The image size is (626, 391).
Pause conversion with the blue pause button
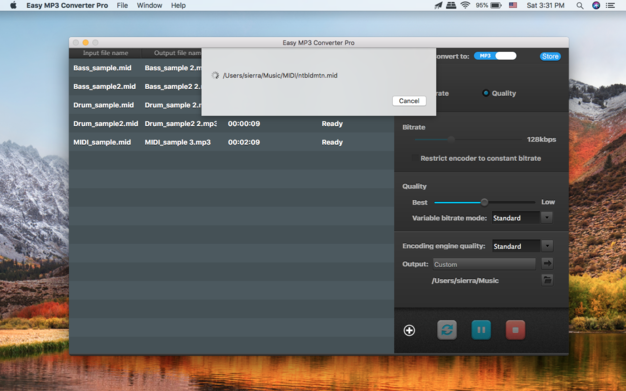(481, 330)
